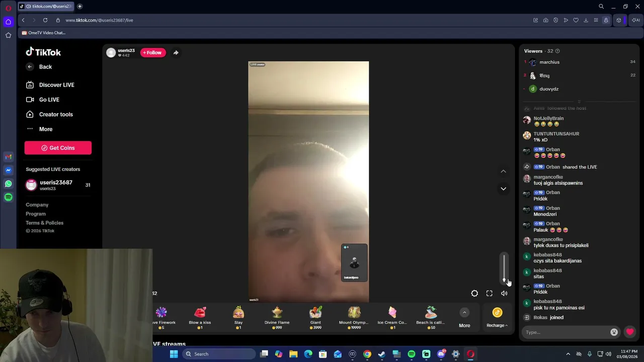
Task: Open Steam from the taskbar
Action: (x=382, y=354)
